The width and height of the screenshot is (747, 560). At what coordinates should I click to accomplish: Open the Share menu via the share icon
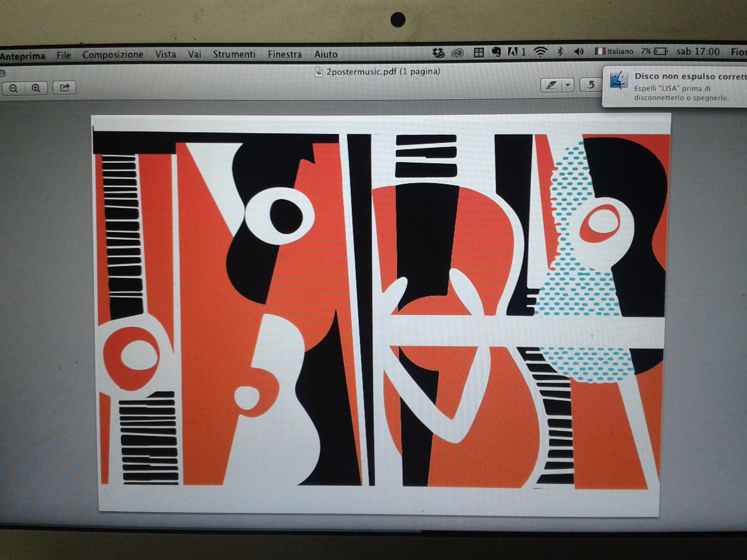pyautogui.click(x=64, y=88)
